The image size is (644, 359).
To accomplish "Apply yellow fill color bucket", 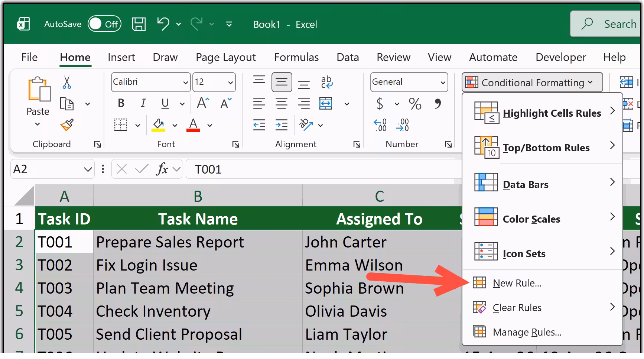I will coord(159,125).
